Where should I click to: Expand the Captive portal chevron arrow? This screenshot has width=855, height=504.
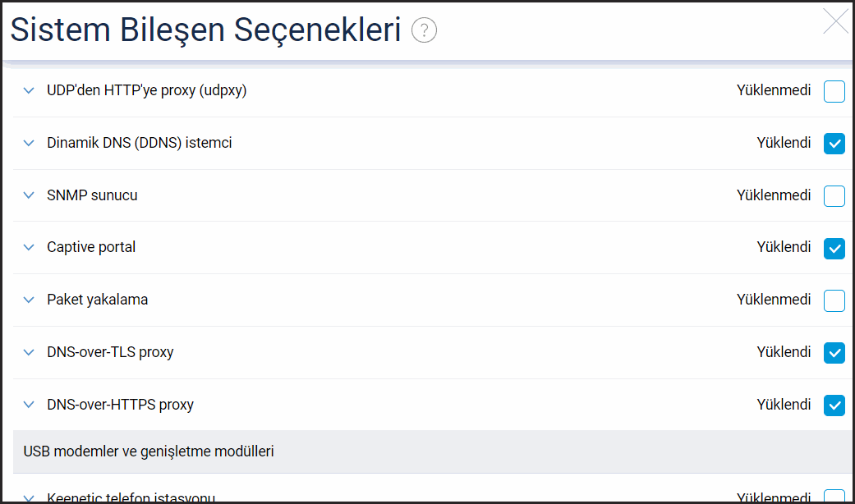(30, 247)
